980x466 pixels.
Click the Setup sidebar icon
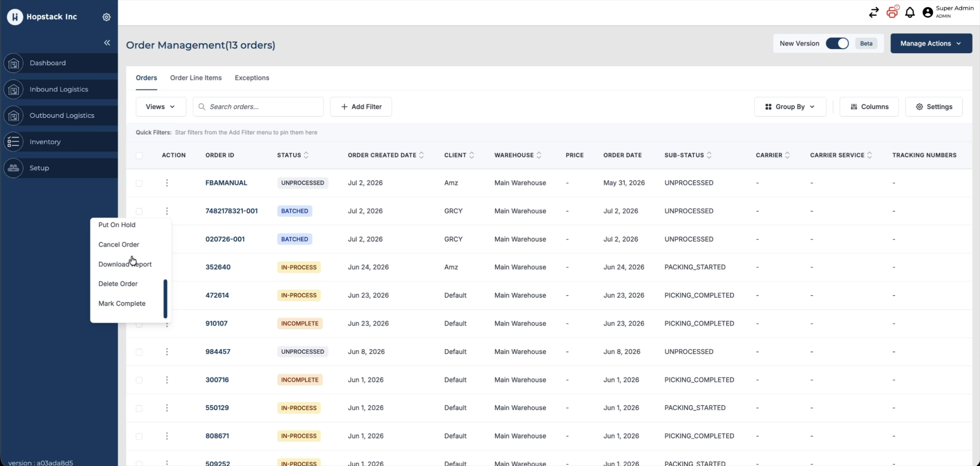click(14, 168)
